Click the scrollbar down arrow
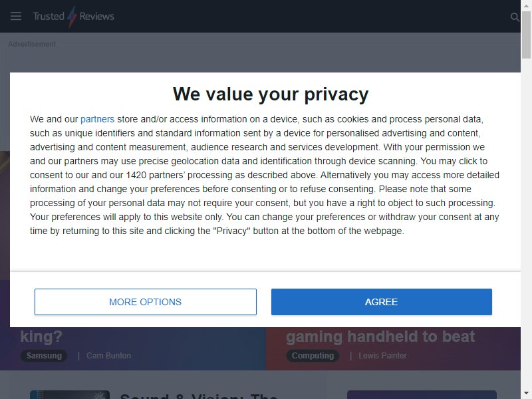Viewport: 532px width, 399px height. pyautogui.click(x=526, y=394)
